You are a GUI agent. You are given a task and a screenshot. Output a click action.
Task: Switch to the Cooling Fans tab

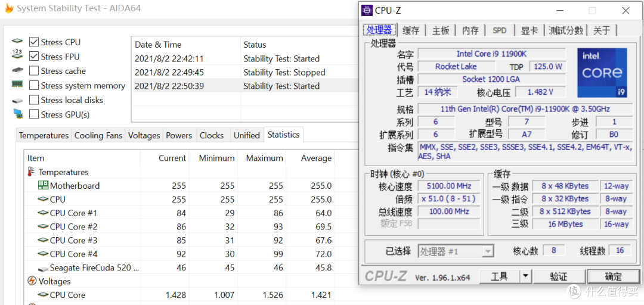point(98,135)
